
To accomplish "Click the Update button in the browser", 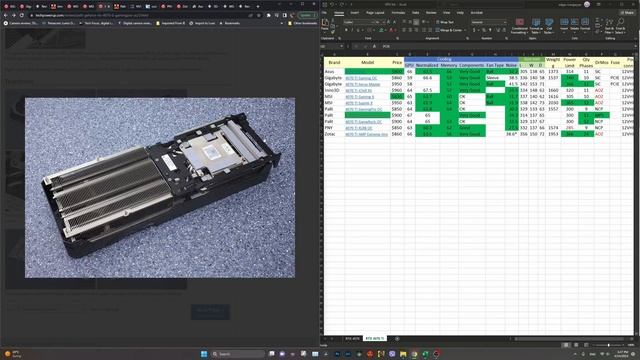I will pyautogui.click(x=307, y=15).
